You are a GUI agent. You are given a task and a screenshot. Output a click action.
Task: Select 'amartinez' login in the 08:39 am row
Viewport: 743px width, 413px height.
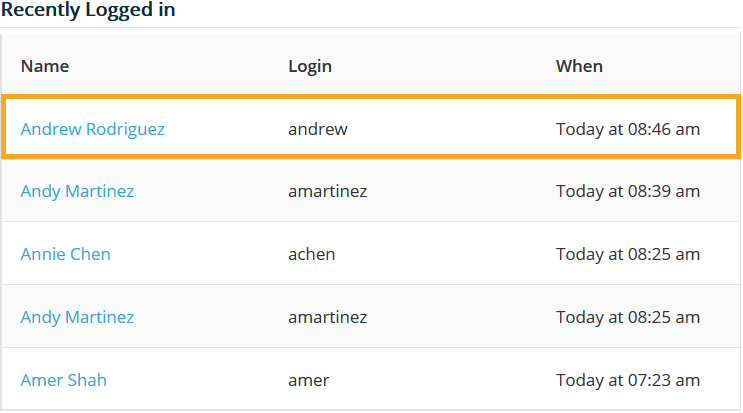(327, 191)
